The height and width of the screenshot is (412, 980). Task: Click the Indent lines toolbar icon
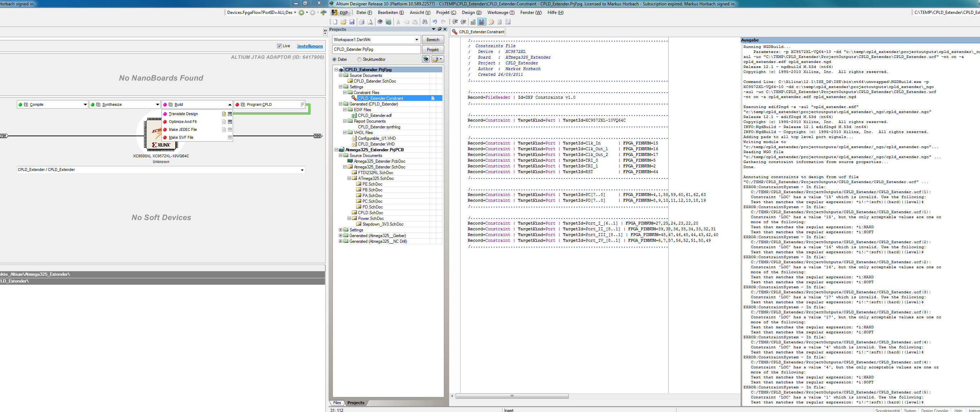[x=455, y=22]
